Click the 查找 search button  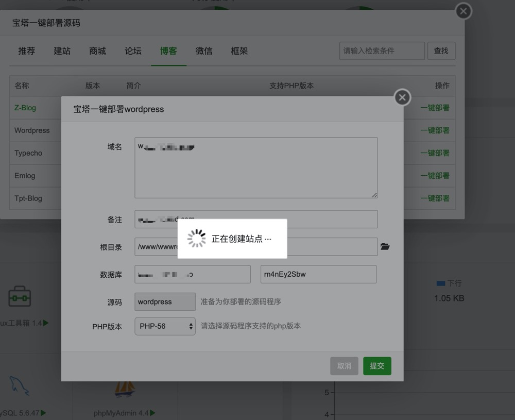point(441,51)
